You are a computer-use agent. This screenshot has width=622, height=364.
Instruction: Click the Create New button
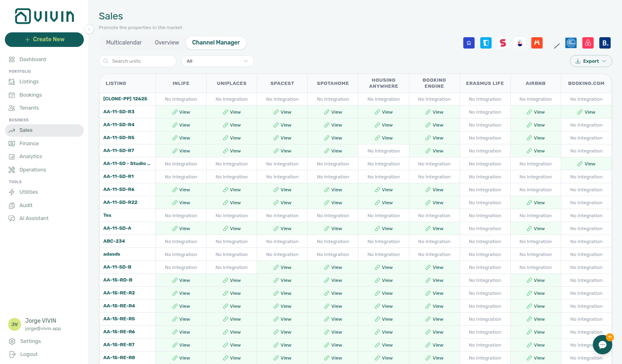point(44,39)
